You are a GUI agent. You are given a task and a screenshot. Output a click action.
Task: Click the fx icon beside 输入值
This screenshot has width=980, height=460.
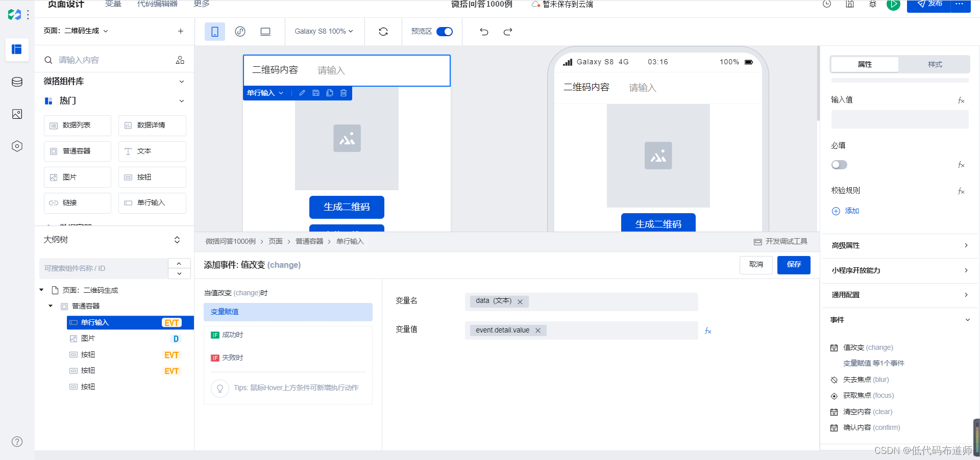[x=961, y=100]
